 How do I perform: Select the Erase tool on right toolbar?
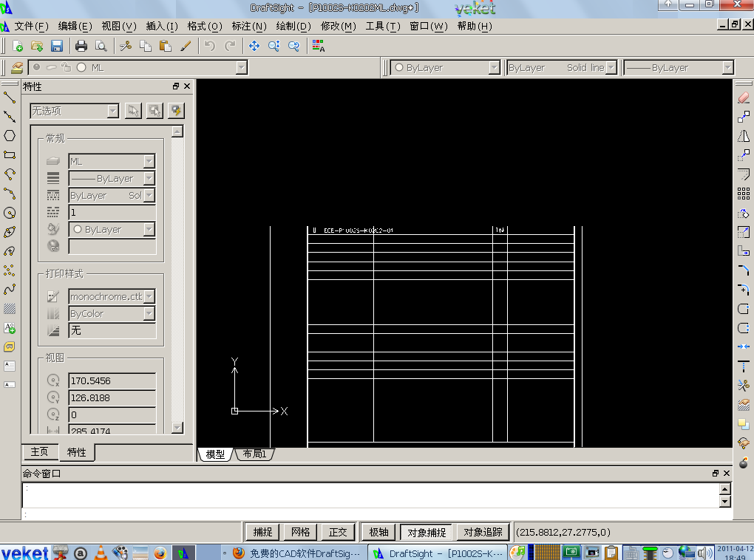[744, 98]
